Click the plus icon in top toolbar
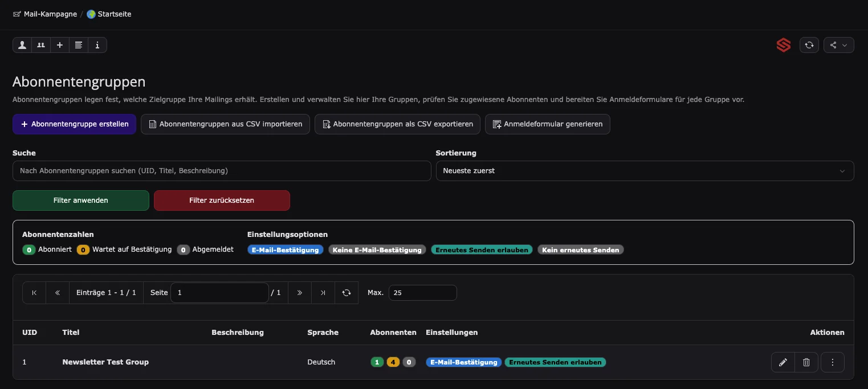868x389 pixels. 60,45
